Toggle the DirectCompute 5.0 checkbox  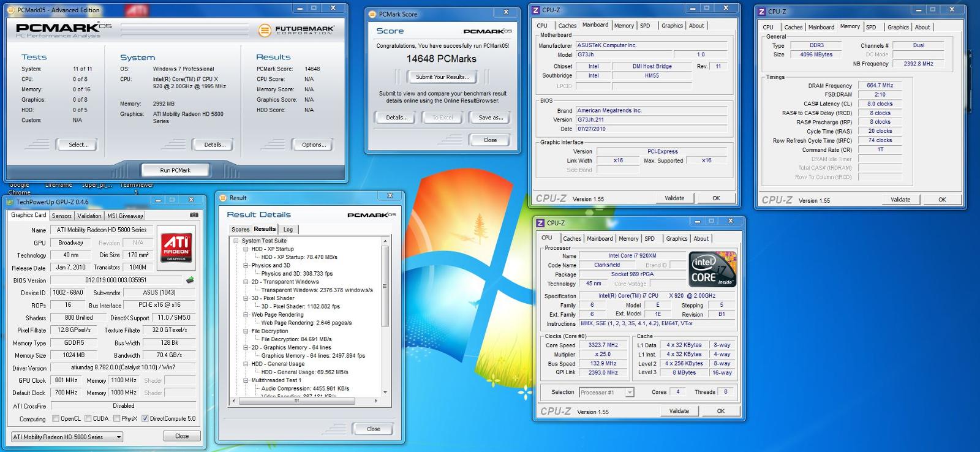coord(145,419)
